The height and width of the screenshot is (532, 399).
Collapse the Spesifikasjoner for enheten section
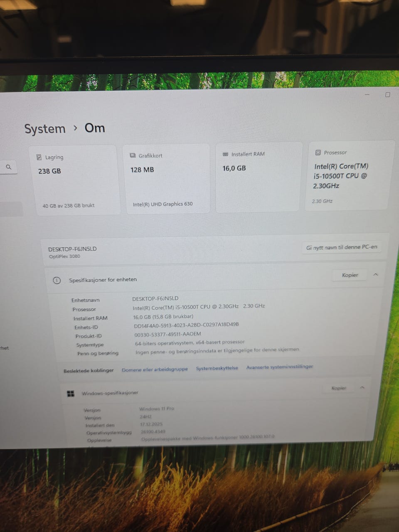pyautogui.click(x=376, y=274)
